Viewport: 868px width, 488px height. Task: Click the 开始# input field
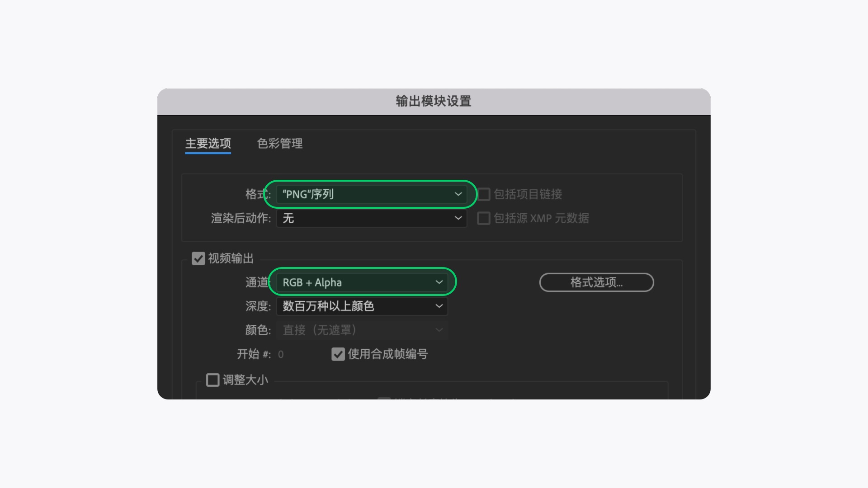click(280, 354)
